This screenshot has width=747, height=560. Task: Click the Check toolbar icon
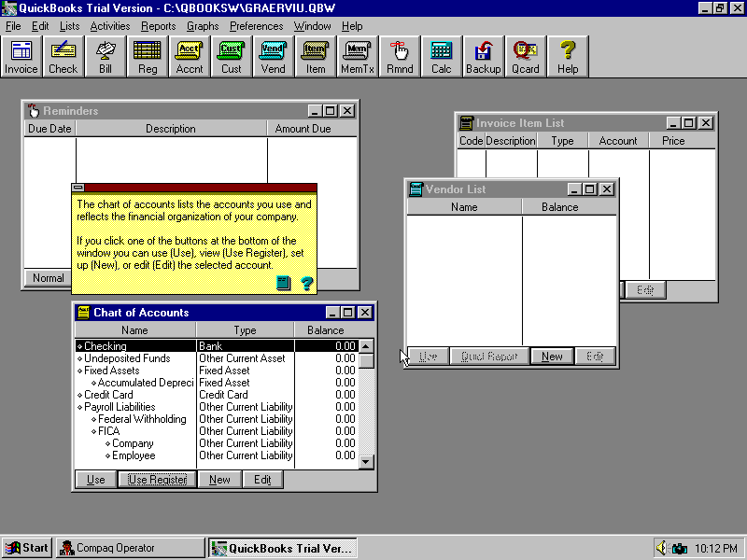(x=63, y=57)
